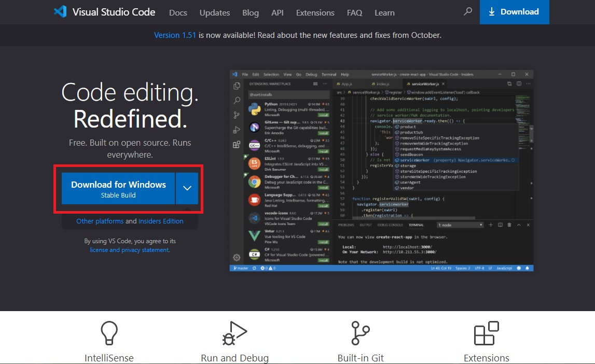595x364 pixels.
Task: Click the Visual Studio Code logo icon in header
Action: tap(60, 12)
